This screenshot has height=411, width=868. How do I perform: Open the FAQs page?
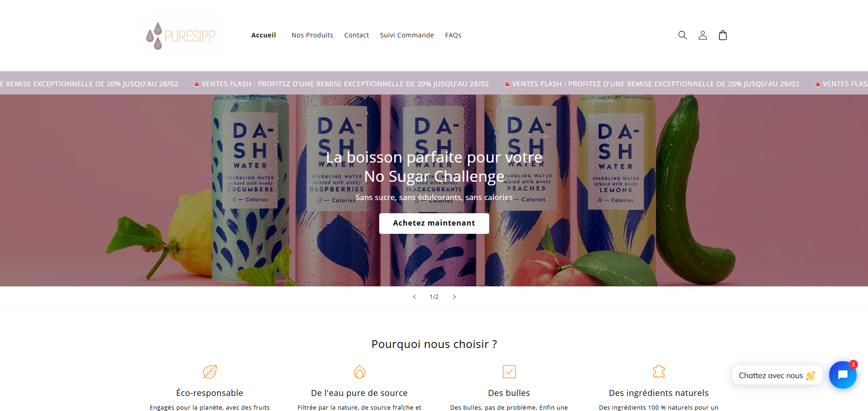point(453,35)
